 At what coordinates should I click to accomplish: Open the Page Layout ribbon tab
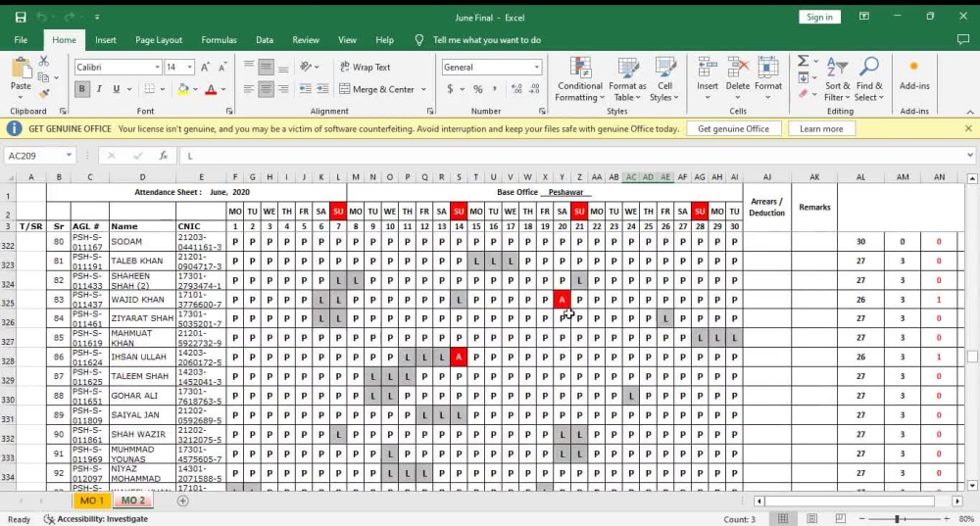coord(159,40)
